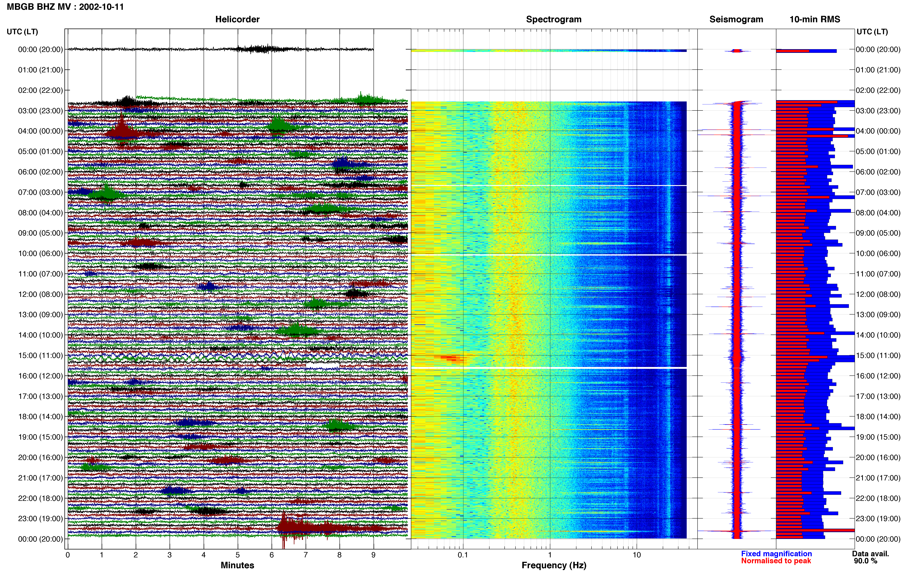Select the 'Frequency (Hz)' axis label
Screen dimensions: 924x578
(x=554, y=565)
